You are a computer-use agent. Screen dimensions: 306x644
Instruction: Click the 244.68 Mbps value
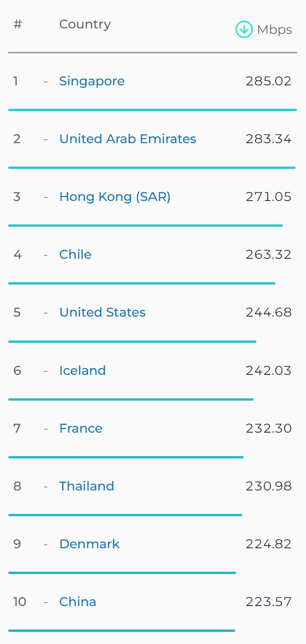269,313
